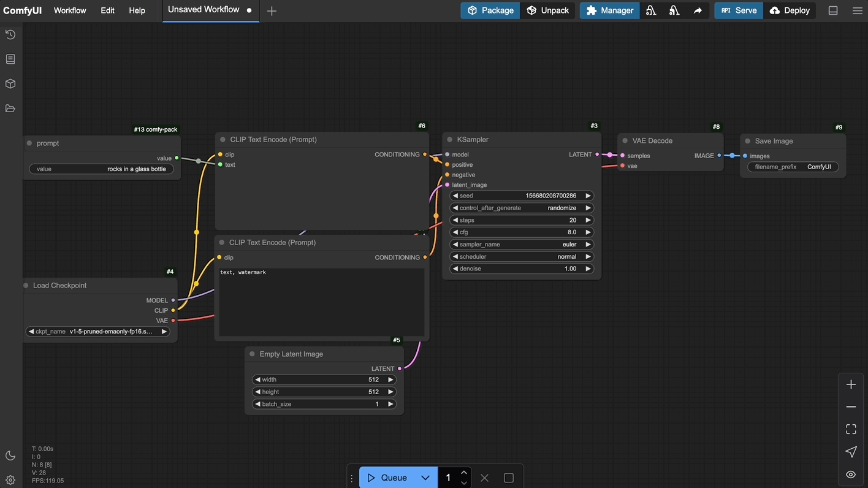Open settings gear icon
The height and width of the screenshot is (488, 868).
click(x=10, y=480)
